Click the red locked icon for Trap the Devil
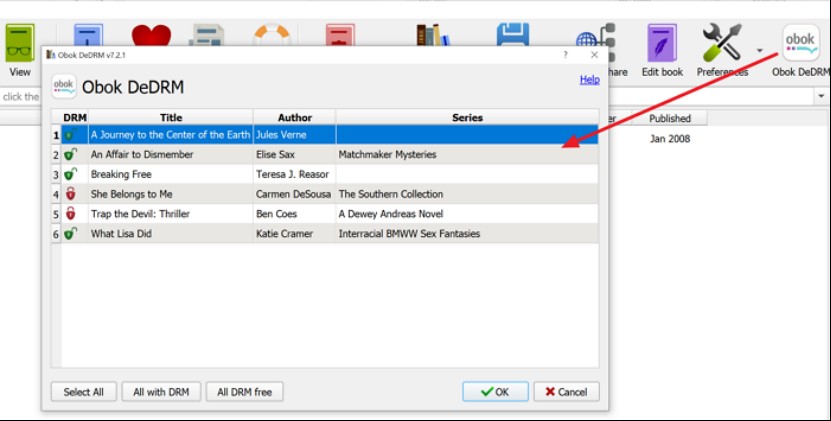This screenshot has width=831, height=421. [70, 214]
